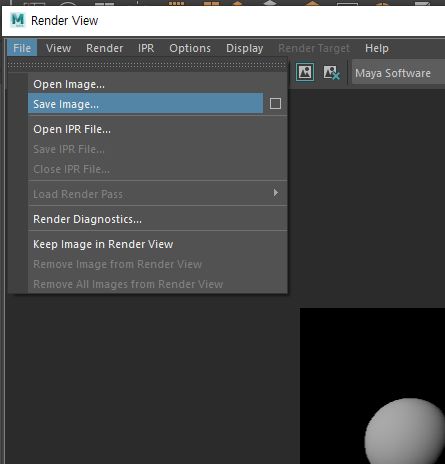Choose Open Image... from File menu
Viewport: 445px width, 464px height.
pyautogui.click(x=157, y=84)
